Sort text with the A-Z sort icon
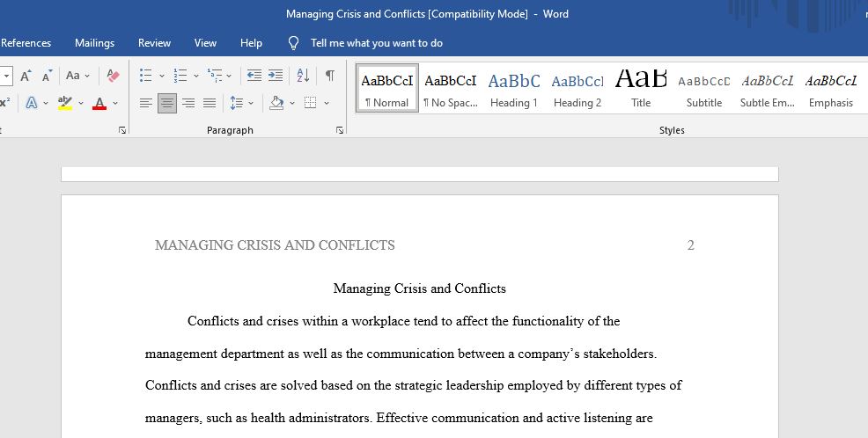The image size is (868, 438). coord(303,76)
